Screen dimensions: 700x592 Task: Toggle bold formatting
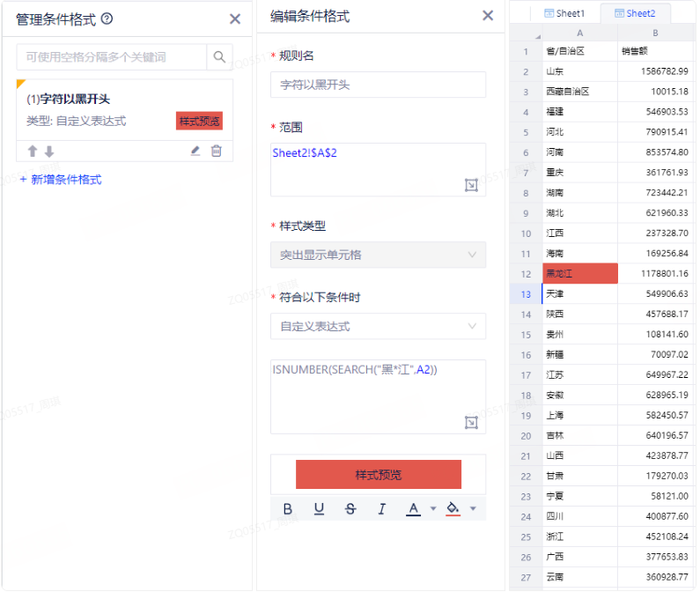(288, 509)
